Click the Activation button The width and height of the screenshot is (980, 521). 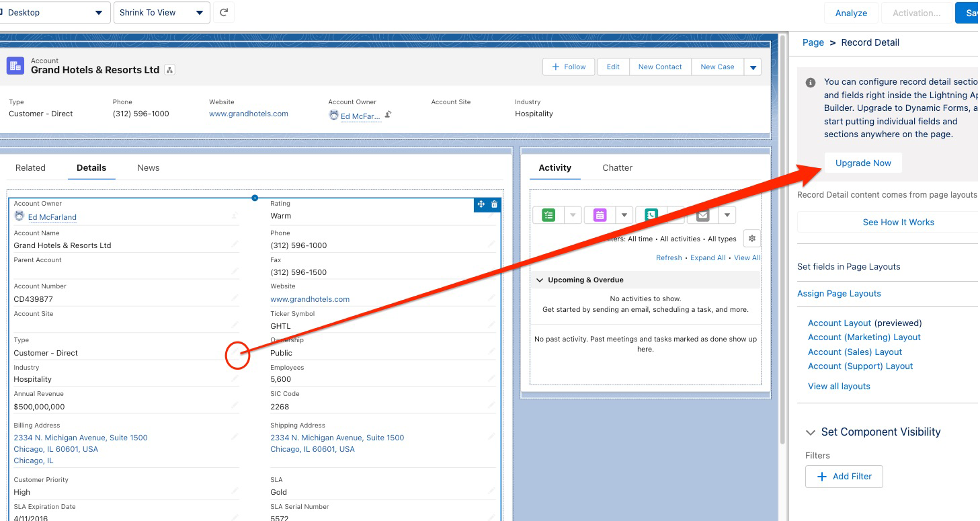(916, 13)
